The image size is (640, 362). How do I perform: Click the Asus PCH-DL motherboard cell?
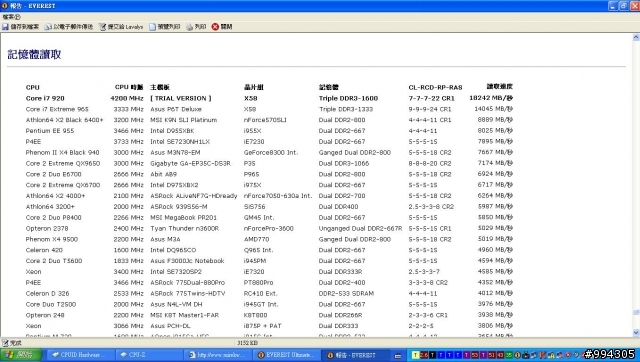click(x=170, y=326)
